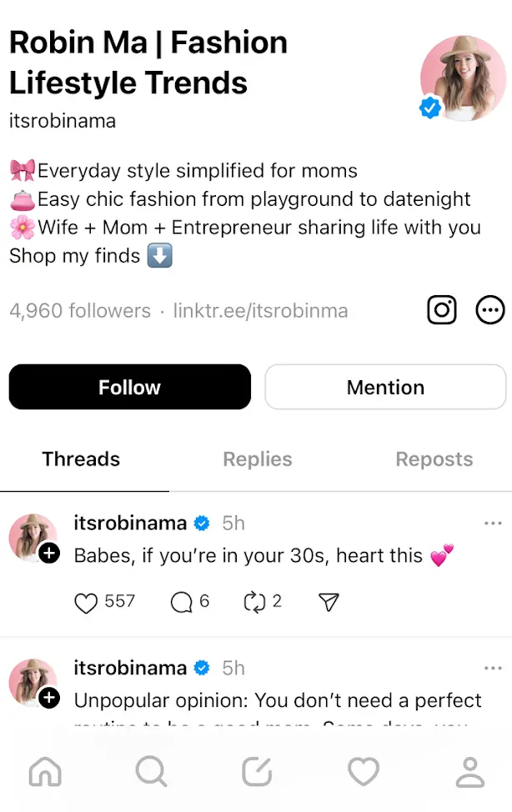
Task: Switch to the Replies tab
Action: (258, 459)
